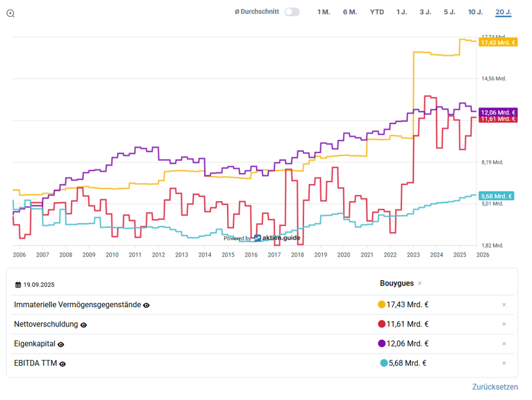532x400 pixels.
Task: Toggle the EBITDA TTM eye icon
Action: point(63,363)
